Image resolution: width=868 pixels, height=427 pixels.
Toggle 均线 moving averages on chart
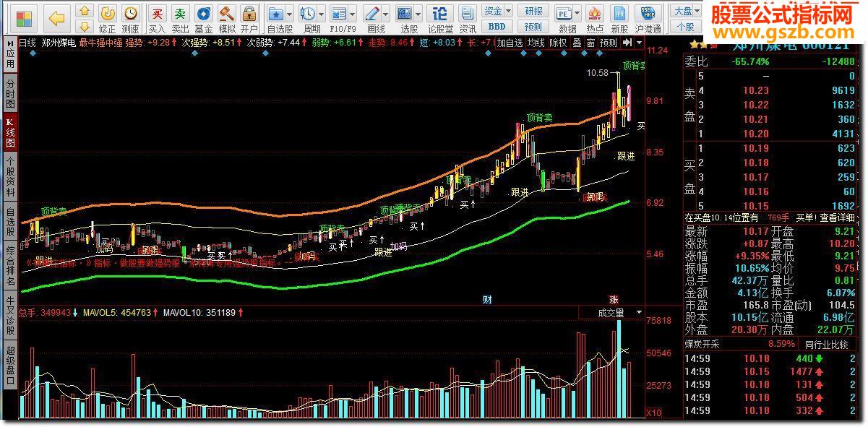tap(536, 43)
